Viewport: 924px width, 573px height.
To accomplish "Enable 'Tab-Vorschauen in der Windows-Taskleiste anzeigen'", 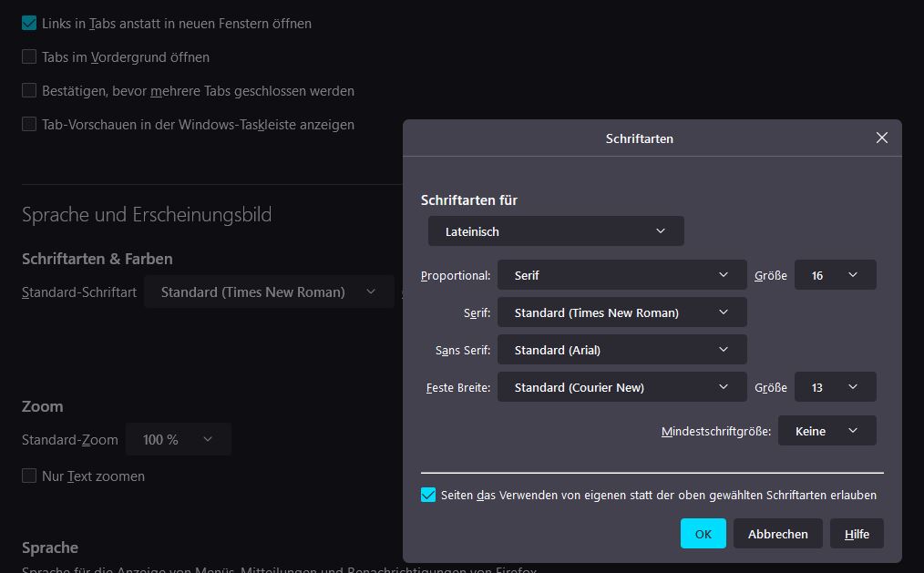I will (x=29, y=124).
